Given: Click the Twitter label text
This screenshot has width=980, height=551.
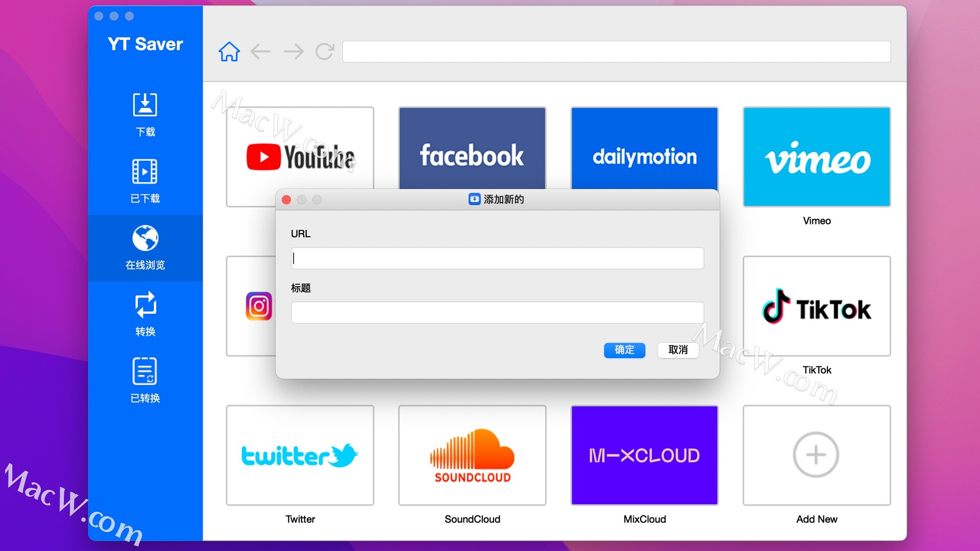Looking at the screenshot, I should [x=300, y=519].
